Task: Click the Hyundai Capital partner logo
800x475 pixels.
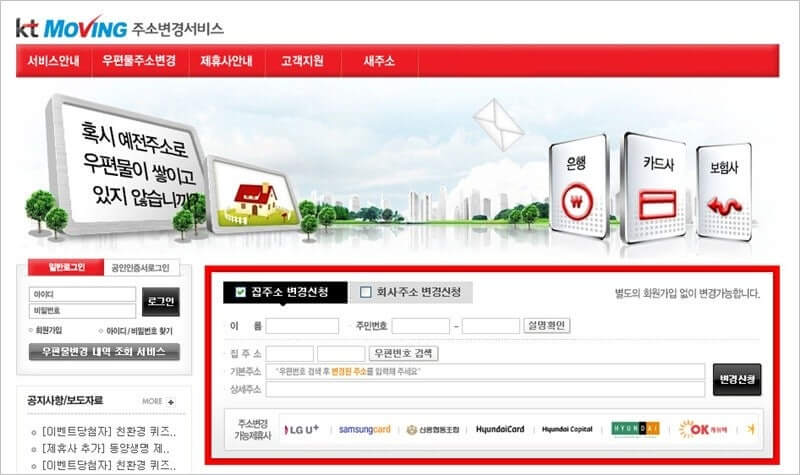Action: [567, 430]
